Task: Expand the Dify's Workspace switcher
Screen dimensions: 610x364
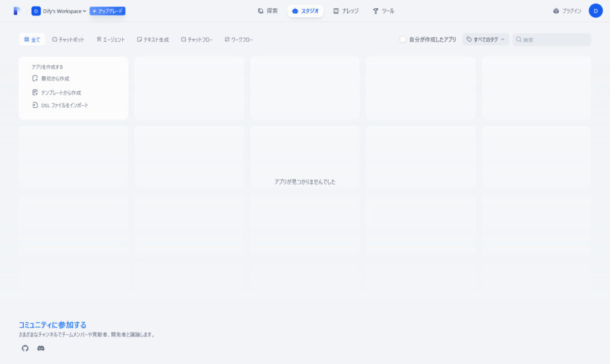Action: tap(64, 11)
